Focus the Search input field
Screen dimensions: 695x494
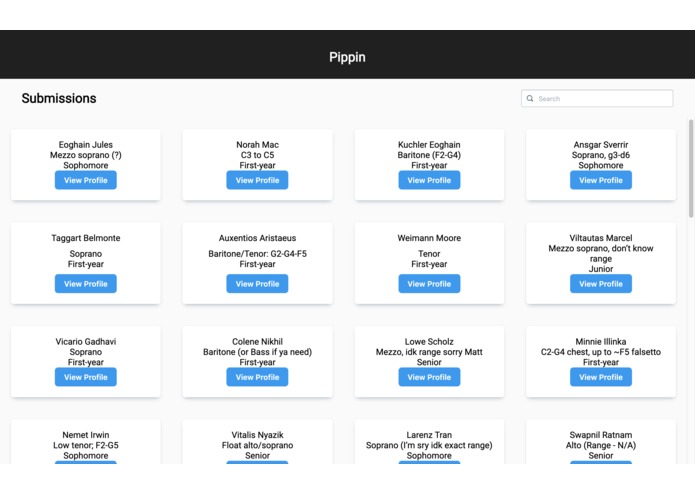point(597,98)
